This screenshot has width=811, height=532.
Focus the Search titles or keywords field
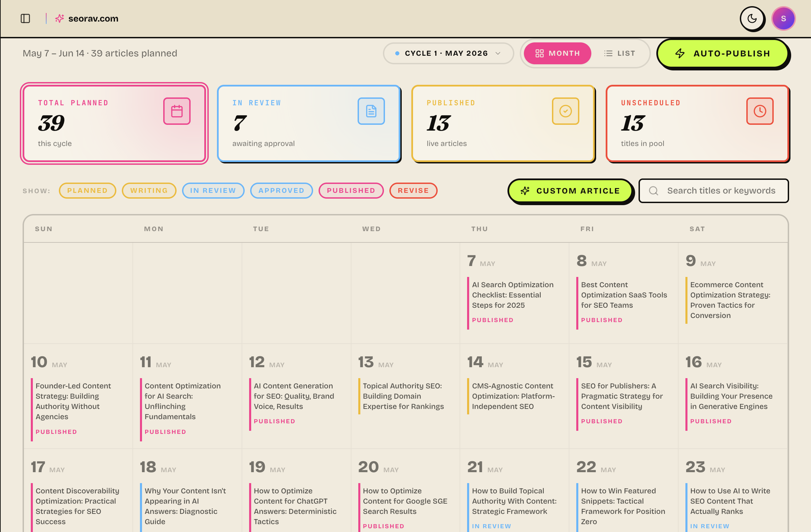click(714, 191)
